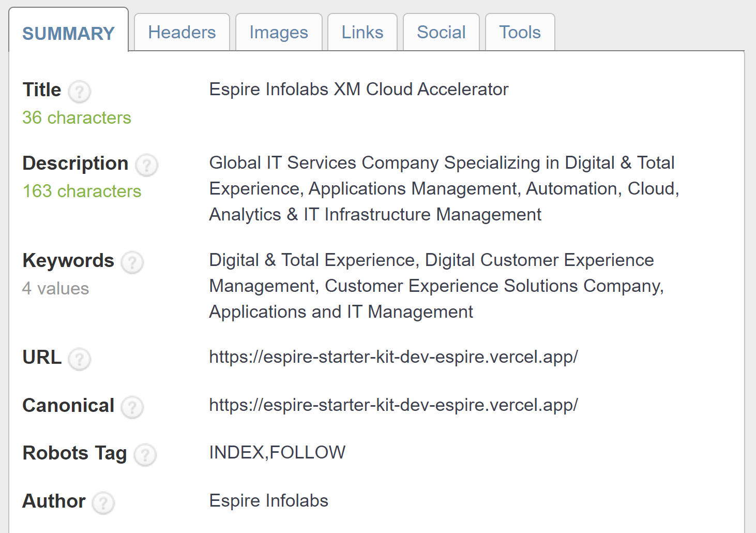Select the title text Espire Infolabs XM Cloud Accelerator

pyautogui.click(x=359, y=89)
